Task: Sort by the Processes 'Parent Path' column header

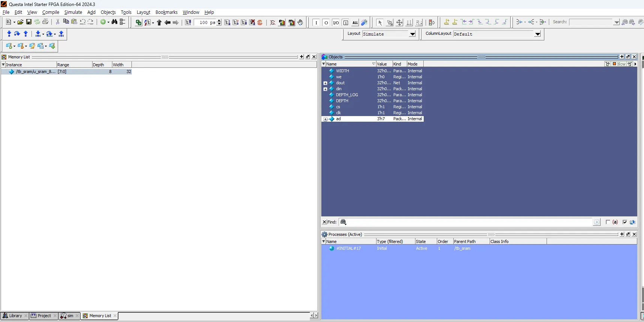Action: 471,241
